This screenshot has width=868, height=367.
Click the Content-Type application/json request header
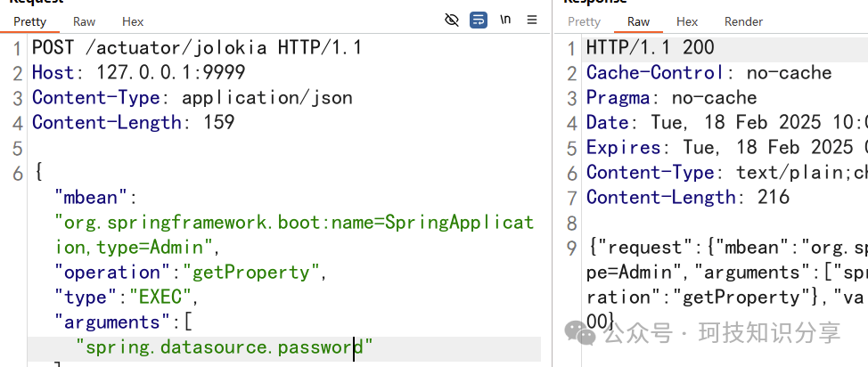point(192,97)
